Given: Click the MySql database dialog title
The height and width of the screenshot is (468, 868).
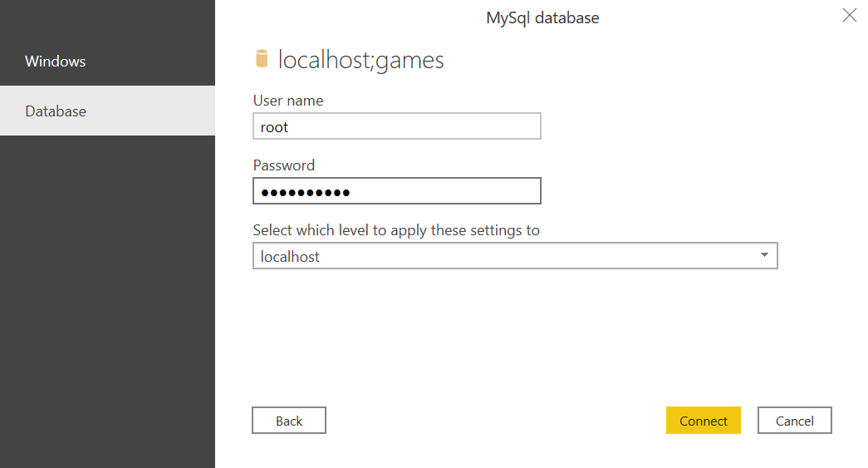Looking at the screenshot, I should coord(542,18).
